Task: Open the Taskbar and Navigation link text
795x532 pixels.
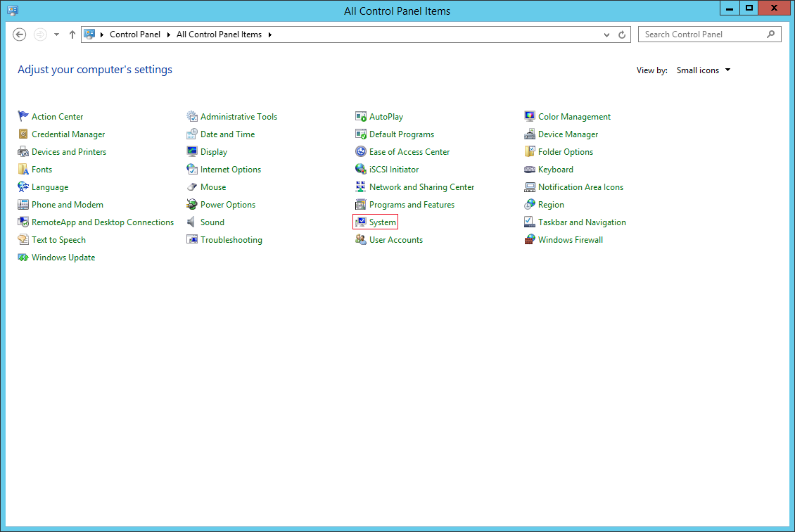Action: click(x=582, y=222)
